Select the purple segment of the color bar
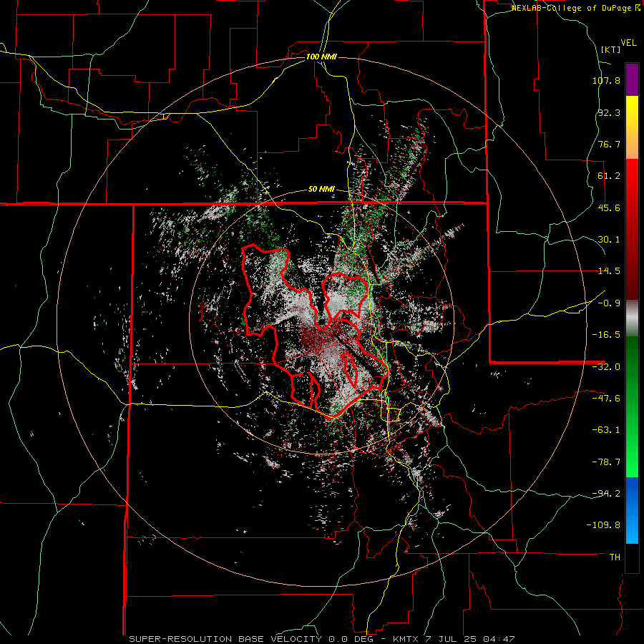This screenshot has height=644, width=644. tap(632, 79)
